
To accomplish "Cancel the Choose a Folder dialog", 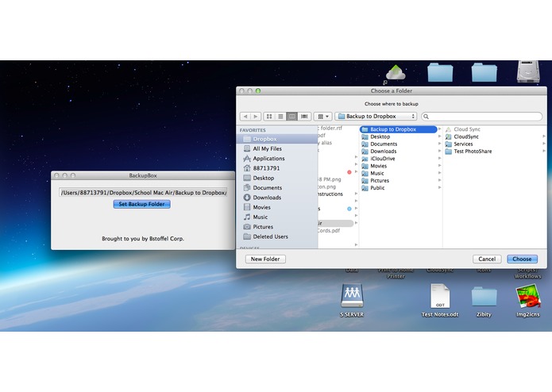I will click(x=487, y=259).
